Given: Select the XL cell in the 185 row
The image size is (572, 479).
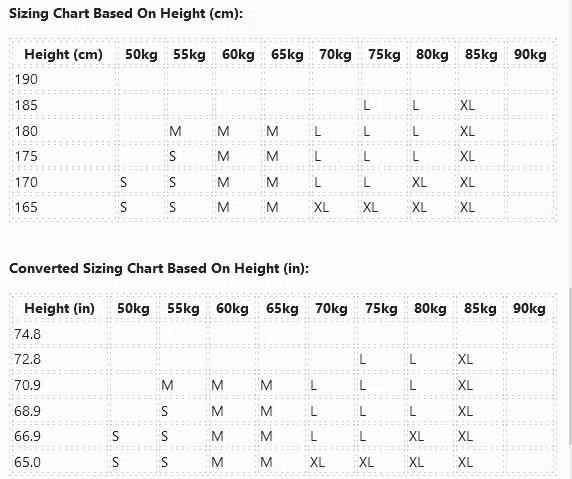Looking at the screenshot, I should tap(467, 105).
